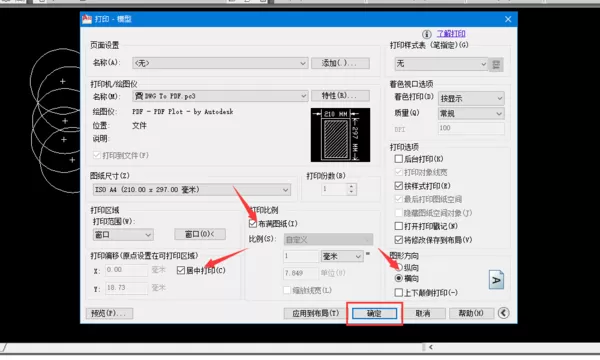Screen dimensions: 600x360
Task: Open the plot style table 无 dropdown
Action: [441, 64]
